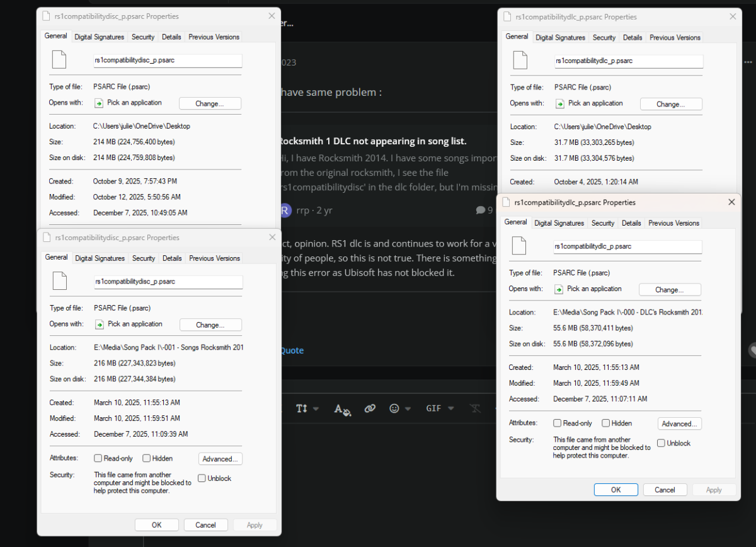Enable Read-only in the 216 MB disc file dialog
Viewport: 756px width, 547px height.
click(x=98, y=459)
